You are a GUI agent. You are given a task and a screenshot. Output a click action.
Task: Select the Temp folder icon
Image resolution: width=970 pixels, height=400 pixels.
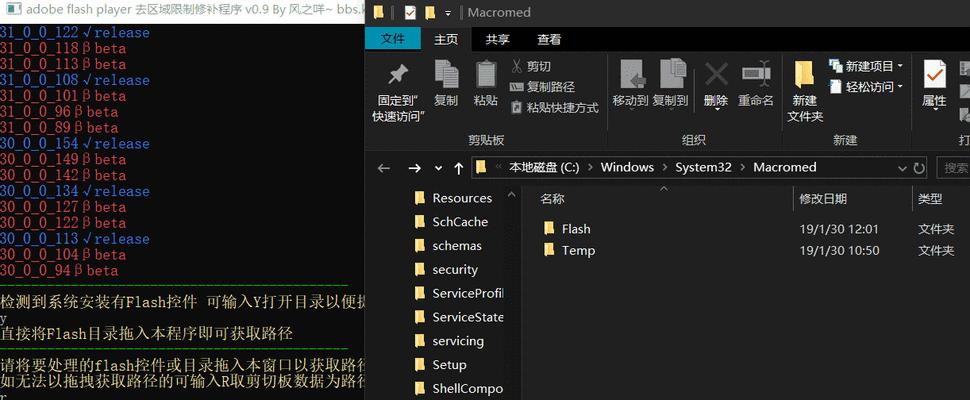(549, 250)
